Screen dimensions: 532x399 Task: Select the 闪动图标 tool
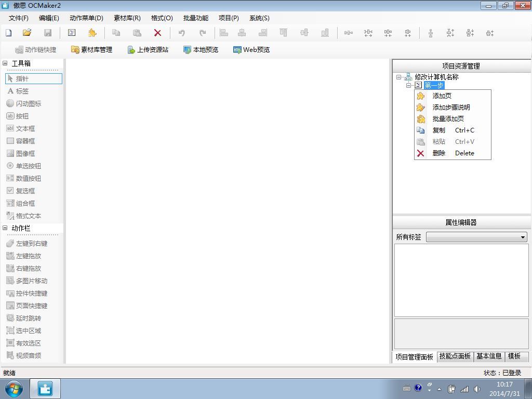click(x=34, y=103)
